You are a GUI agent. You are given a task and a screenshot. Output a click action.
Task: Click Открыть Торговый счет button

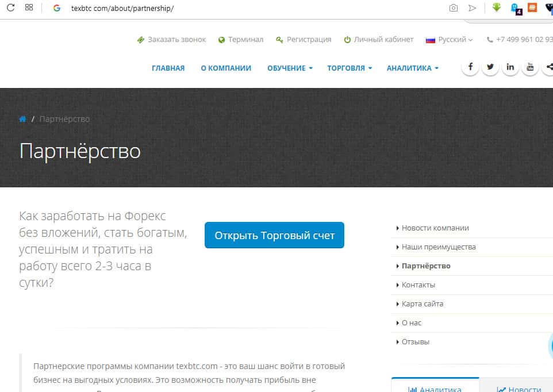[274, 235]
